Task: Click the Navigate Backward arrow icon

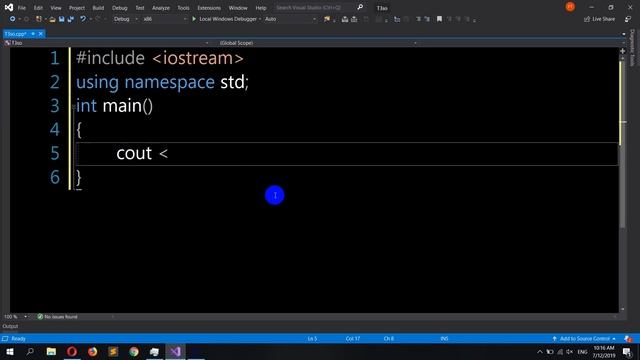Action: (x=13, y=19)
